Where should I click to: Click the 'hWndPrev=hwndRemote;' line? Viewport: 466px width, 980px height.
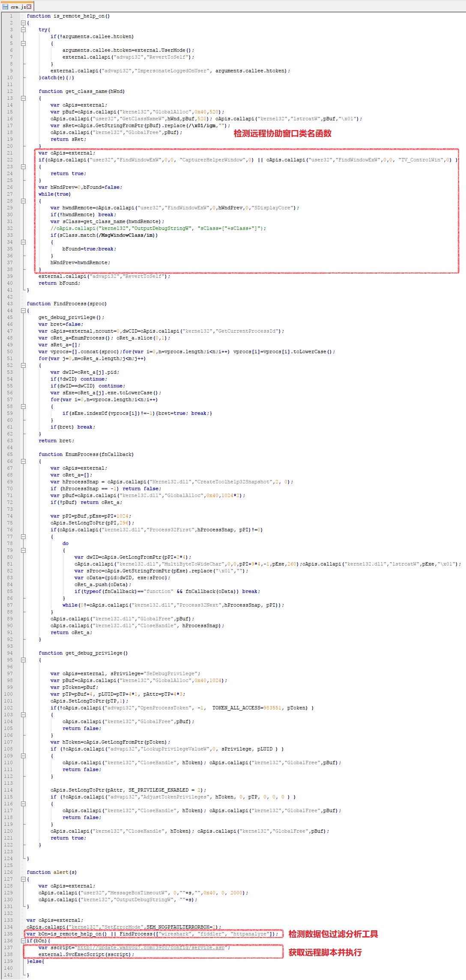(80, 262)
